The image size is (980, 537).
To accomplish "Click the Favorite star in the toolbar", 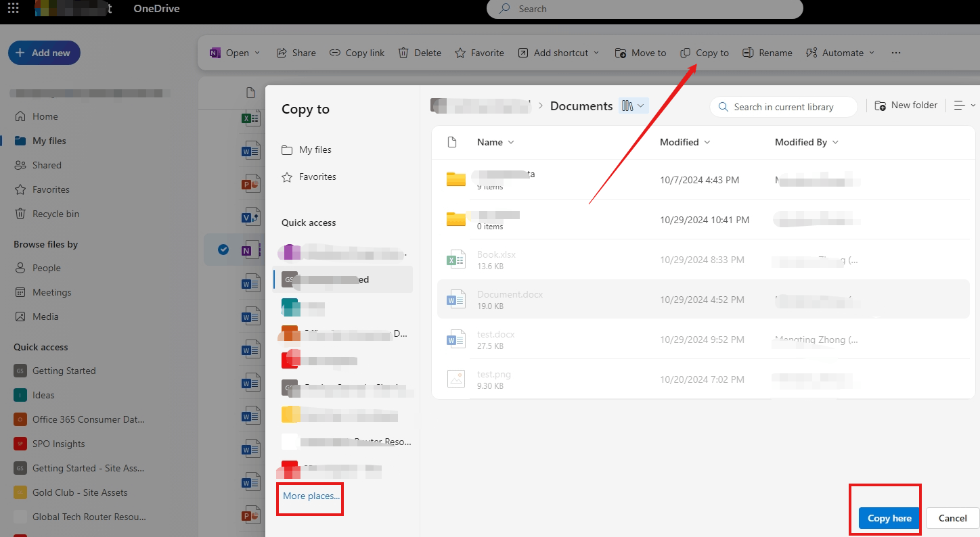I will (x=479, y=52).
